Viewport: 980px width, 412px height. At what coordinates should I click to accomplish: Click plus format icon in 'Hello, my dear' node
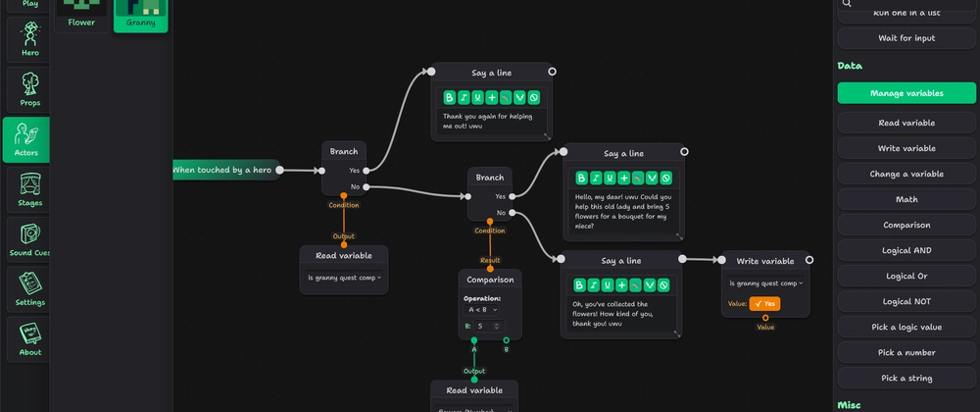[623, 179]
